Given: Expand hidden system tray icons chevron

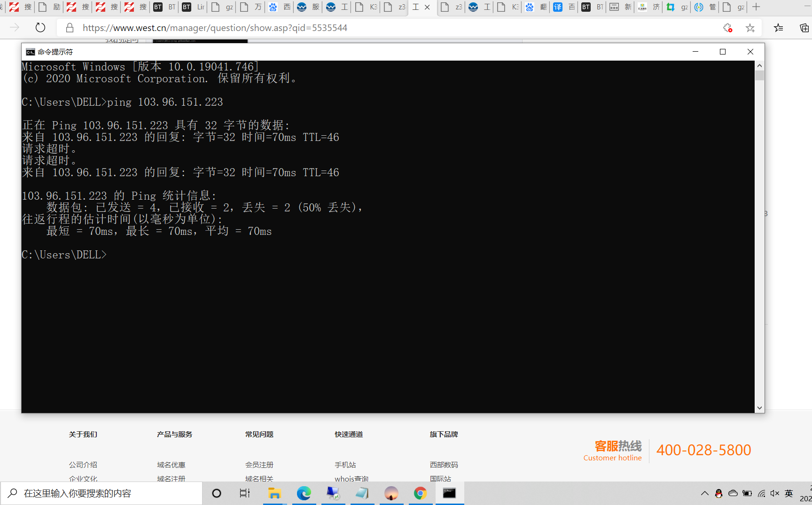Looking at the screenshot, I should 704,493.
